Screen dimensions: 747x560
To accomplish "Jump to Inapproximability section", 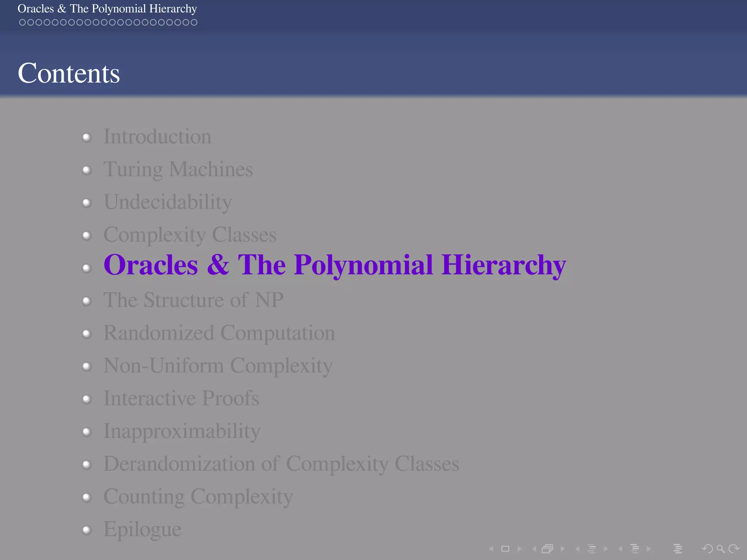I will tap(182, 431).
